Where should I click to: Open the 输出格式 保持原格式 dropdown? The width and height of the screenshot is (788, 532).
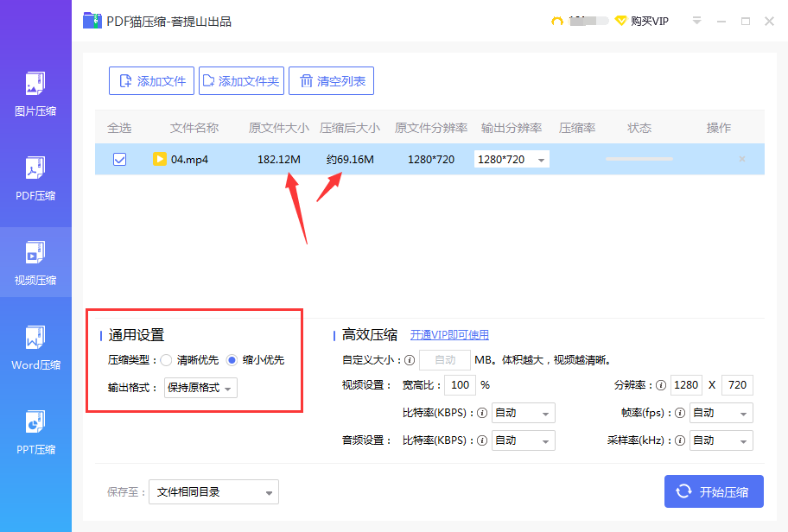200,388
